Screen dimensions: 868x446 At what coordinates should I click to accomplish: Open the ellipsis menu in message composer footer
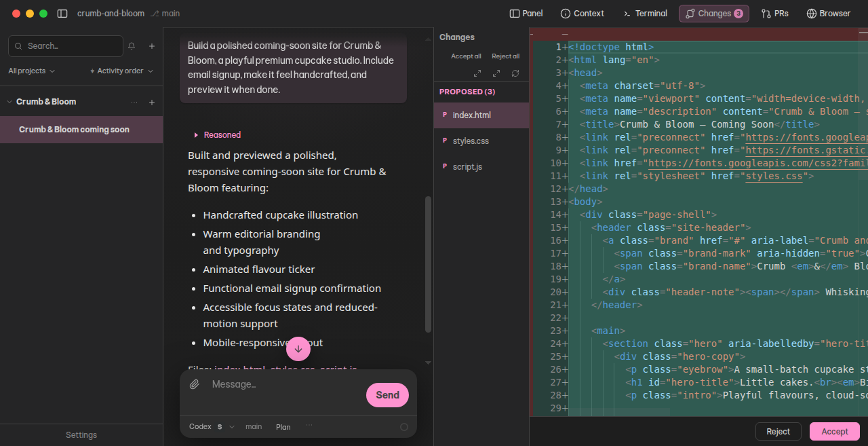click(x=309, y=426)
